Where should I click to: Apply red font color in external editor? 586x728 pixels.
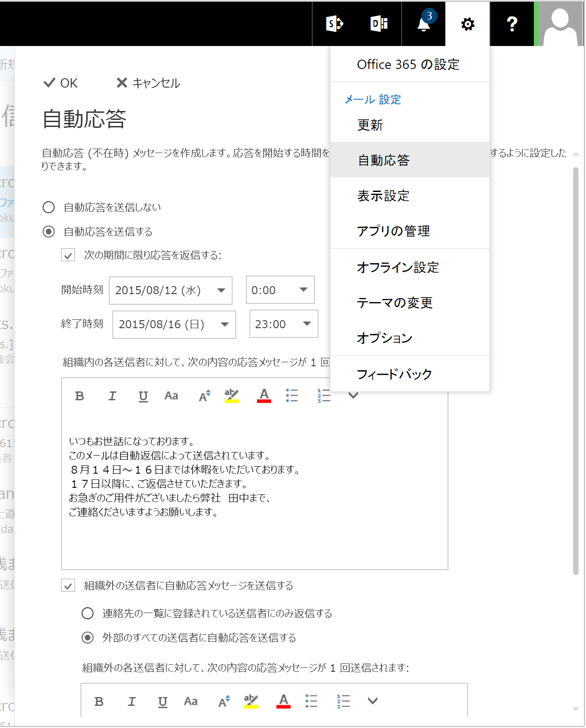[283, 701]
